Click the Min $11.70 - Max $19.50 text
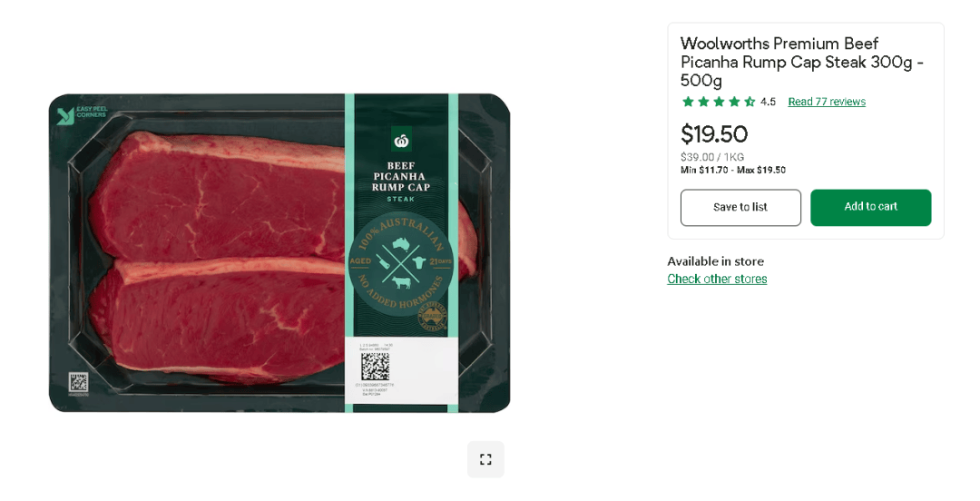Viewport: 980px width, 501px height. click(x=733, y=170)
